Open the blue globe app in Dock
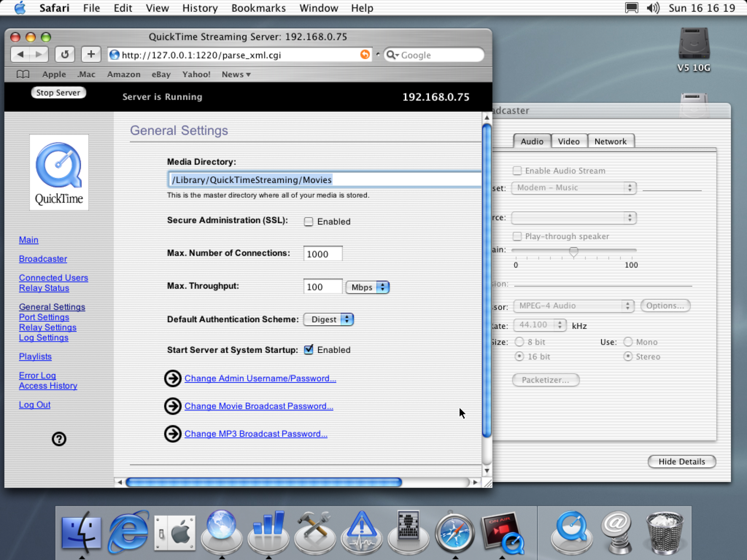Image resolution: width=747 pixels, height=560 pixels. click(x=221, y=532)
